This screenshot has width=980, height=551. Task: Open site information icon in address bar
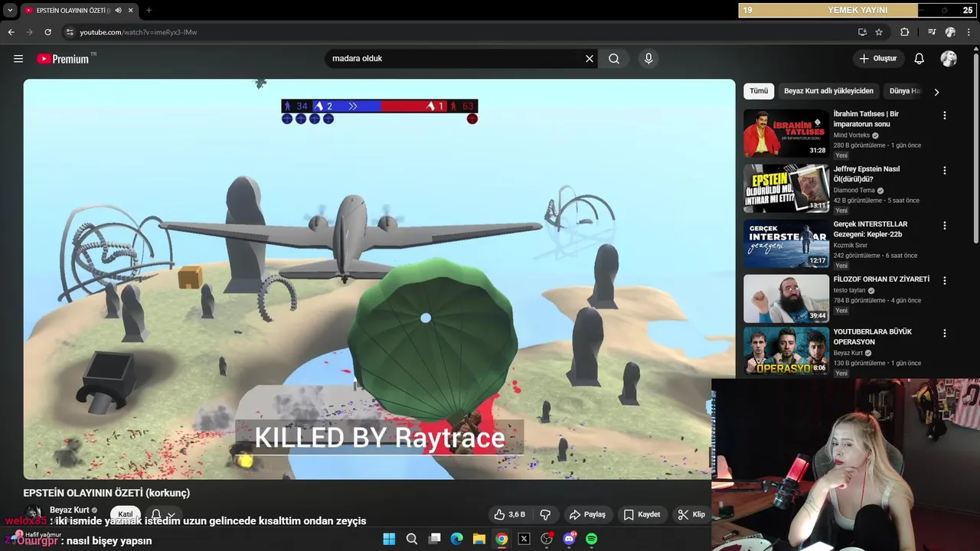[70, 32]
